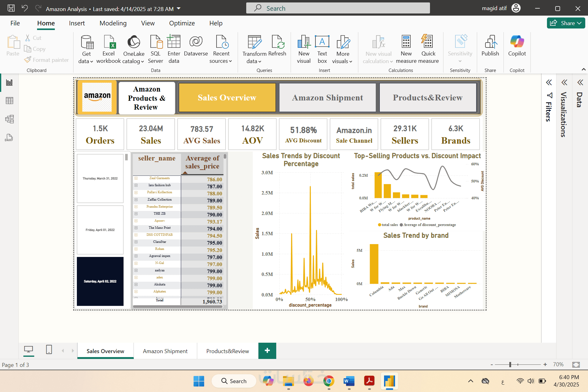Open DAX query view in the sidebar
The width and height of the screenshot is (588, 392).
coord(9,138)
